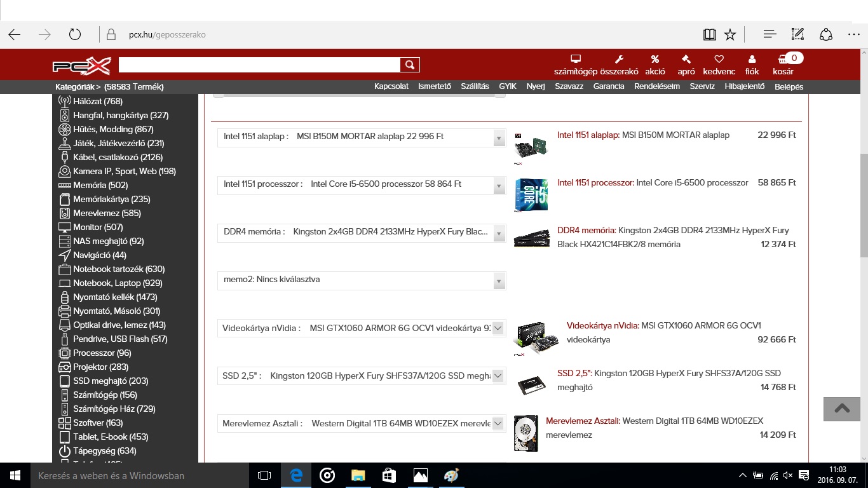Click the Windows search box
Viewport: 868px width, 488px height.
[x=141, y=475]
